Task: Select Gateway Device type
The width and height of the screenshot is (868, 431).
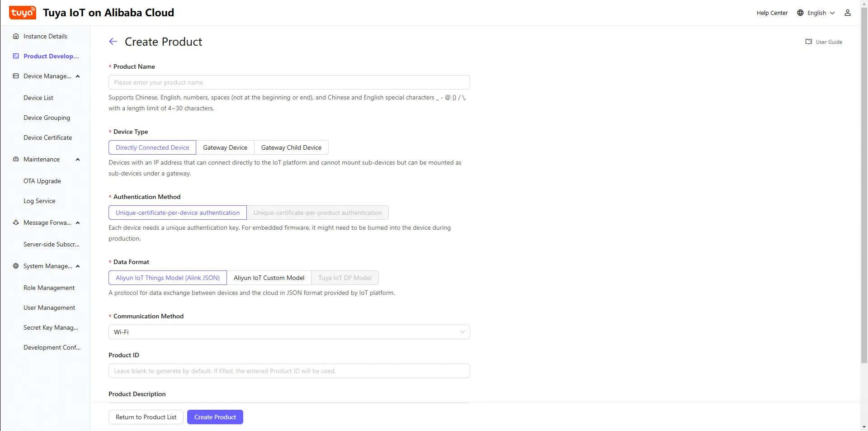Action: point(225,147)
